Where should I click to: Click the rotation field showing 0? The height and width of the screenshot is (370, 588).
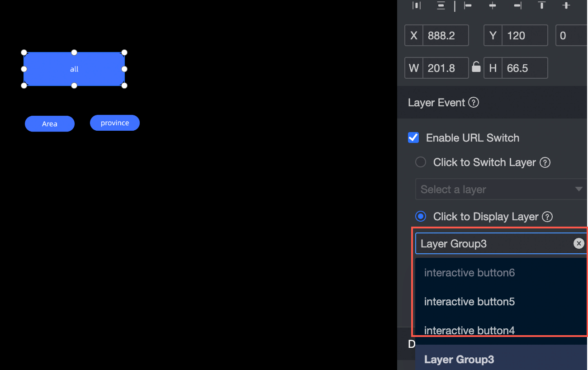coord(571,36)
